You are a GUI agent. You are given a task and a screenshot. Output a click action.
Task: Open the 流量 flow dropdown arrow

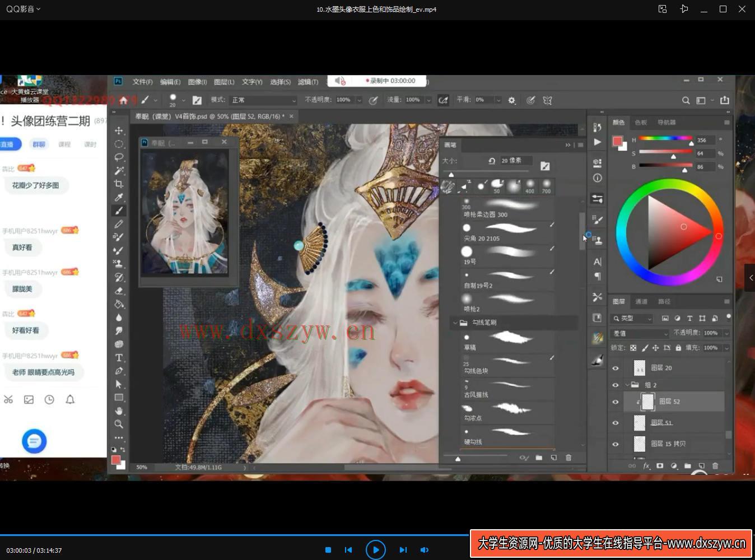(x=428, y=100)
